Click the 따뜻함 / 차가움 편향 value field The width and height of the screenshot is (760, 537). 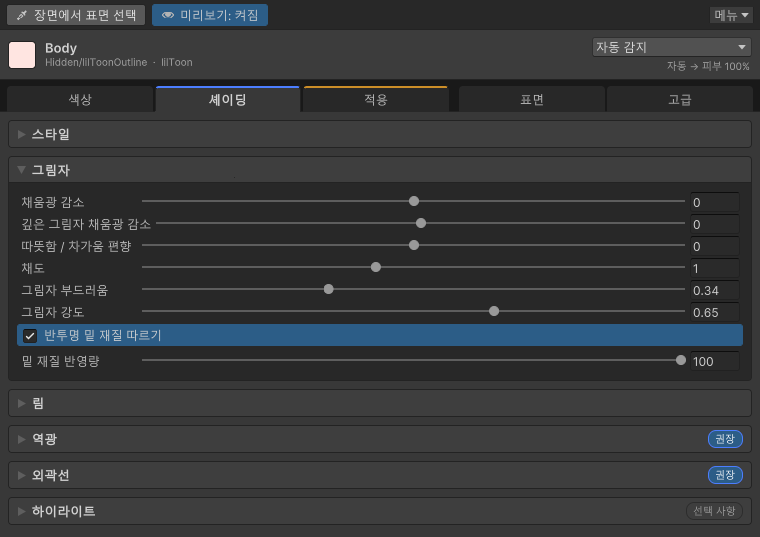click(714, 246)
